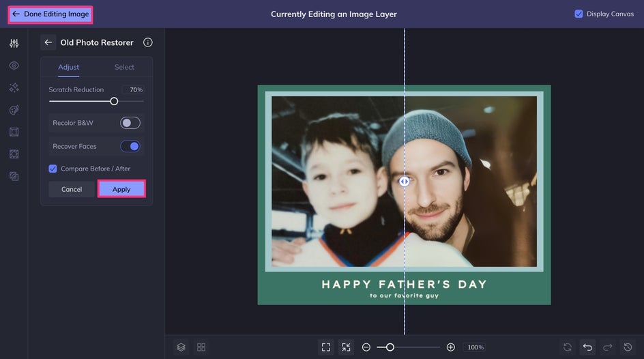Open the layers panel icon
This screenshot has height=359, width=644.
coord(181,347)
